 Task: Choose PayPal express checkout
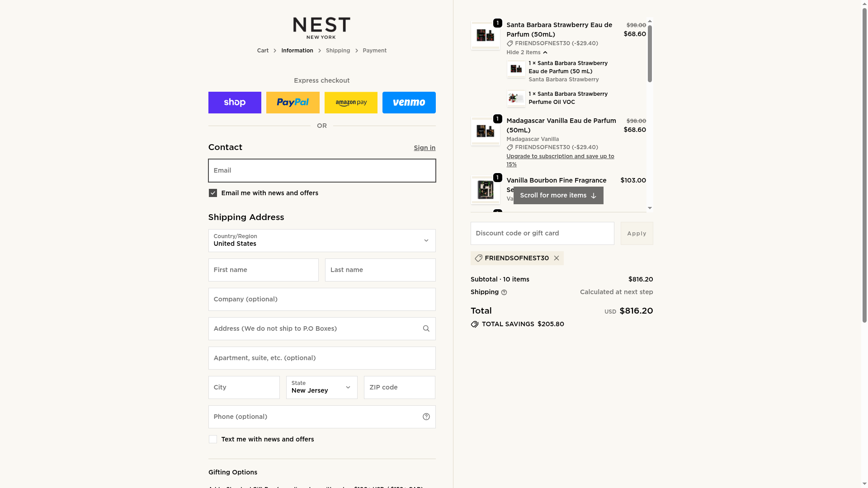pos(292,103)
